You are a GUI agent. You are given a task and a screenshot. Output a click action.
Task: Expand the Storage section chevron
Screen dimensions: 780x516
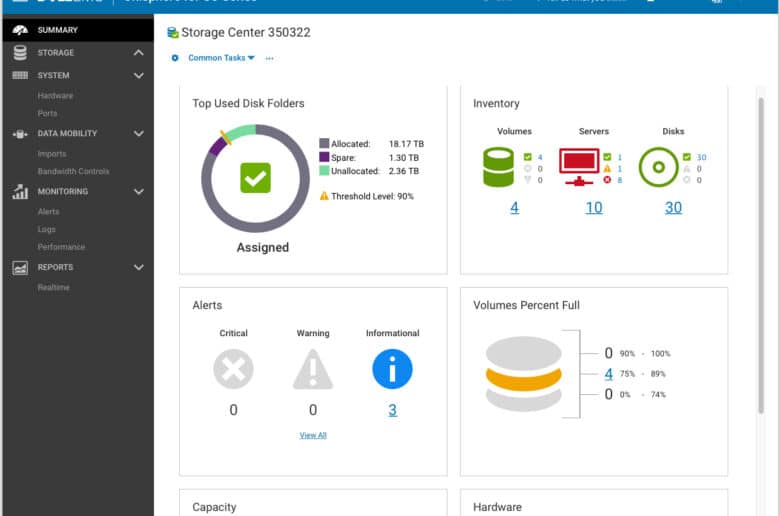pyautogui.click(x=139, y=53)
